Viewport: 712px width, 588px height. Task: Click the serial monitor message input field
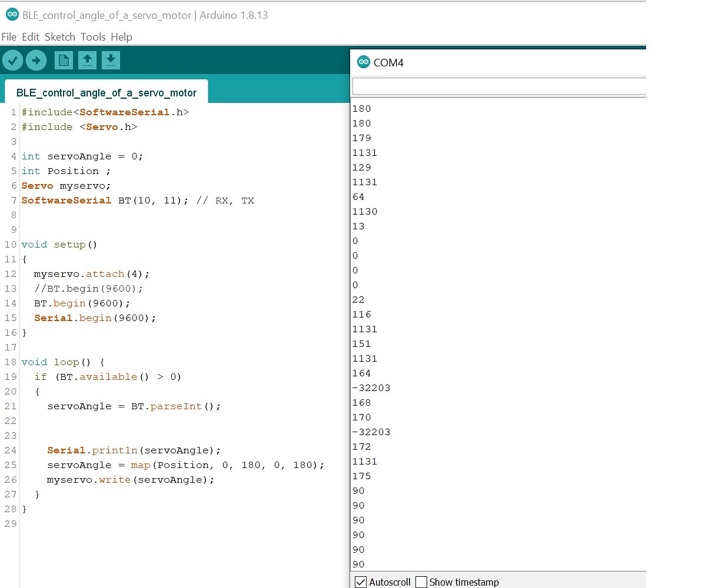point(499,86)
